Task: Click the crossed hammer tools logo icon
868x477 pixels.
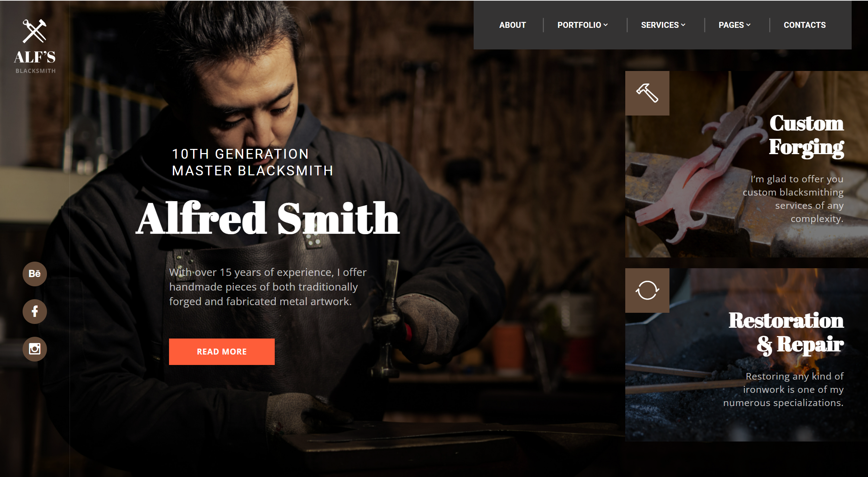Action: 34,31
